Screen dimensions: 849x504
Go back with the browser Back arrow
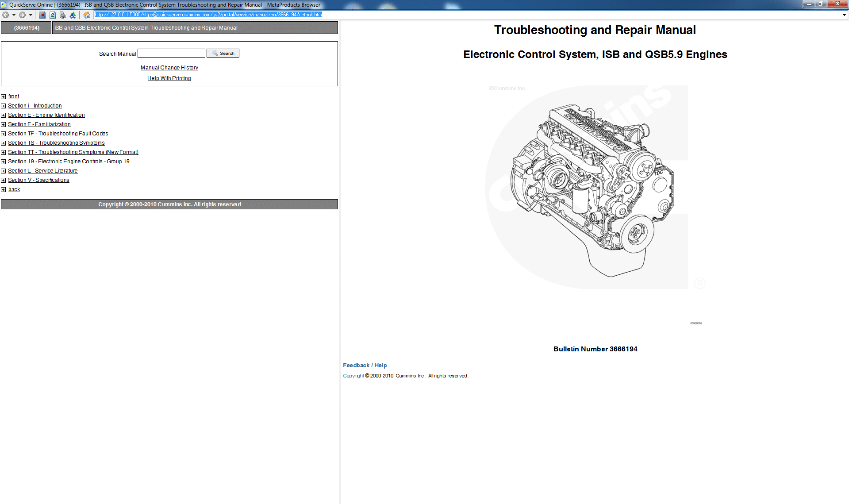(6, 15)
